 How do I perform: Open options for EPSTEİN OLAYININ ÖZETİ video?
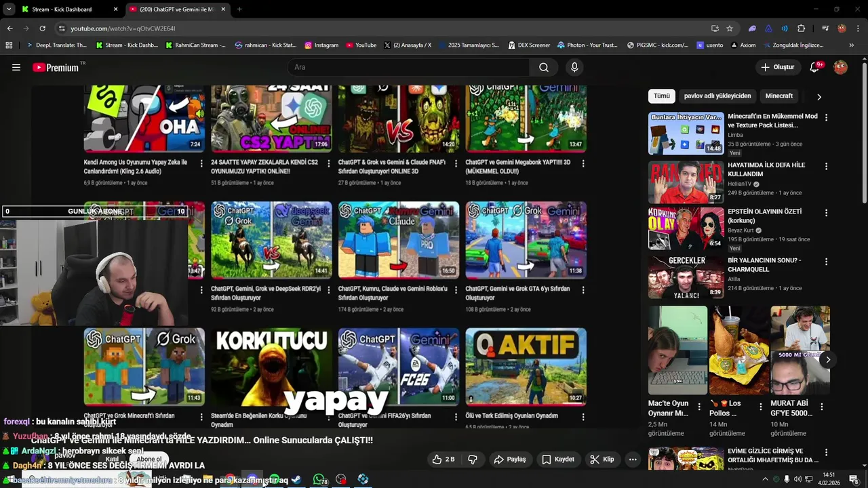coord(826,213)
